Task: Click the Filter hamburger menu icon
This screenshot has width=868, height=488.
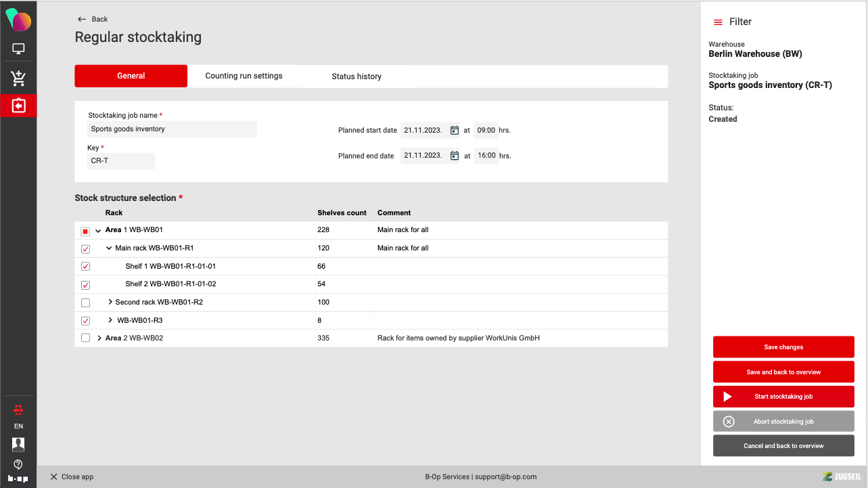Action: pyautogui.click(x=718, y=22)
